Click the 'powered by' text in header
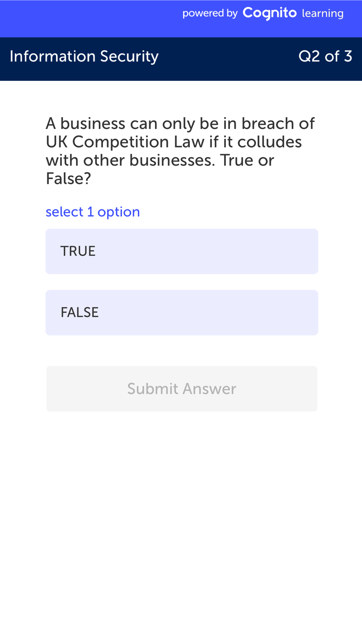 tap(210, 14)
